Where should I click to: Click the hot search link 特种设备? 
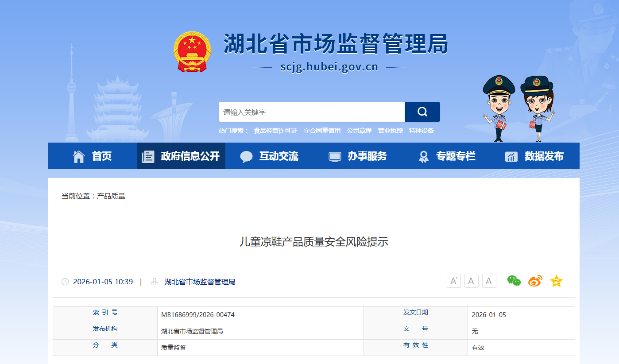[x=421, y=131]
